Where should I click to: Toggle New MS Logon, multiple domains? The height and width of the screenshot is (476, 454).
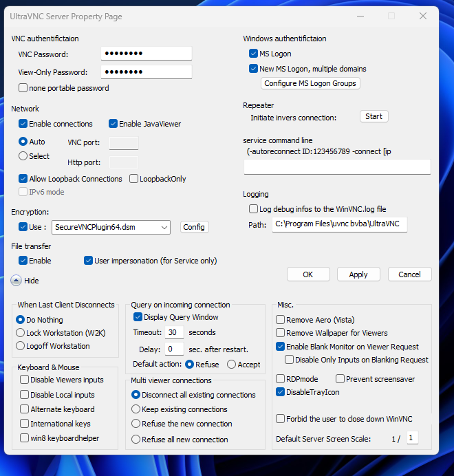point(253,69)
